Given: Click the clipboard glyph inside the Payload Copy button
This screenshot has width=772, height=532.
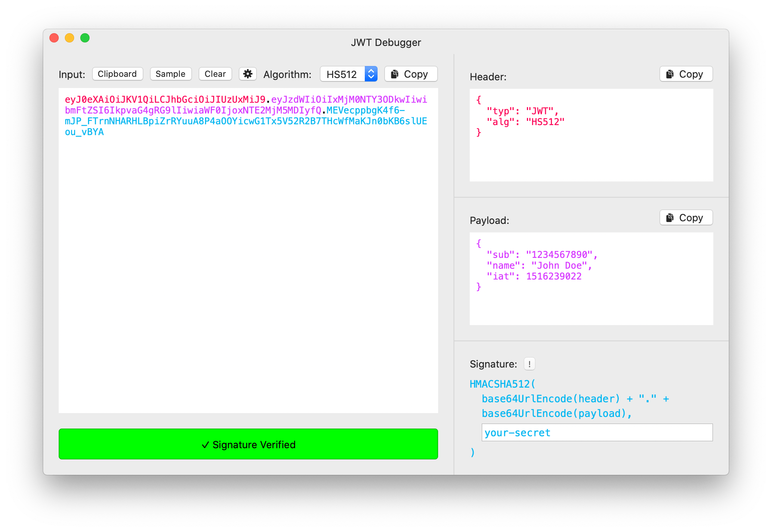Looking at the screenshot, I should [x=670, y=217].
